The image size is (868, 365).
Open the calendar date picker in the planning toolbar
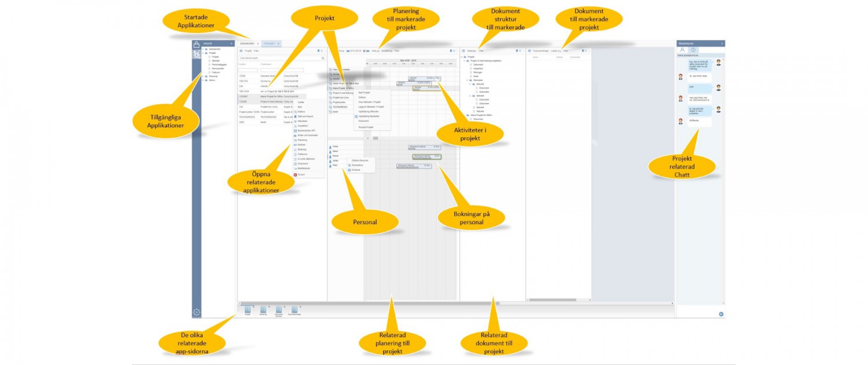tap(365, 51)
